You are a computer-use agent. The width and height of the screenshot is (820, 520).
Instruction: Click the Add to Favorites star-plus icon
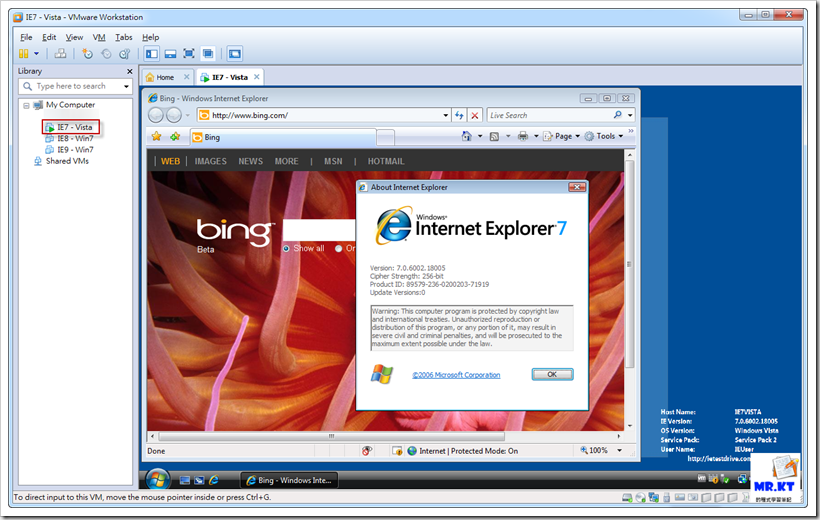point(175,137)
